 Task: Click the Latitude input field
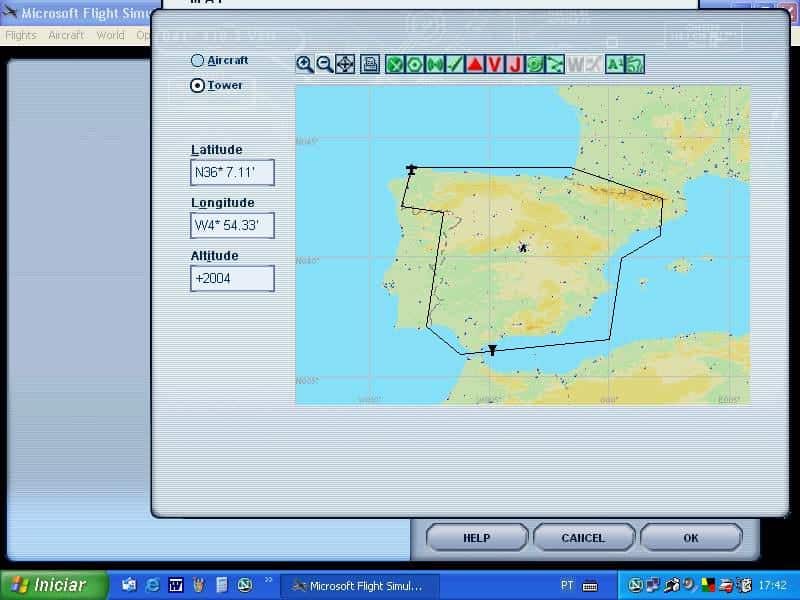232,173
